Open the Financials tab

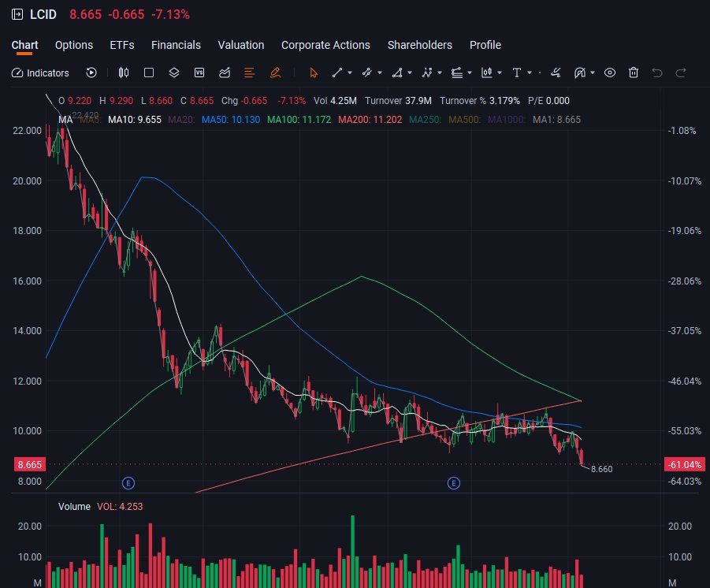tap(176, 45)
